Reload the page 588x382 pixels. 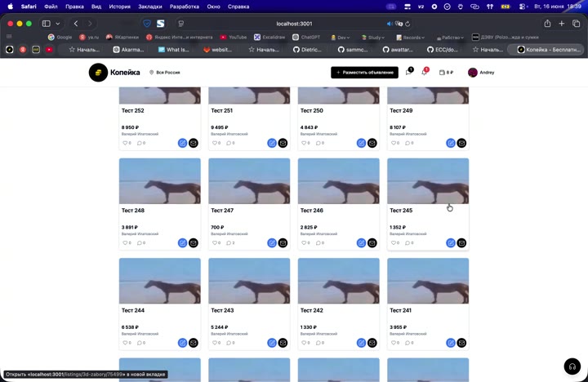pos(408,24)
